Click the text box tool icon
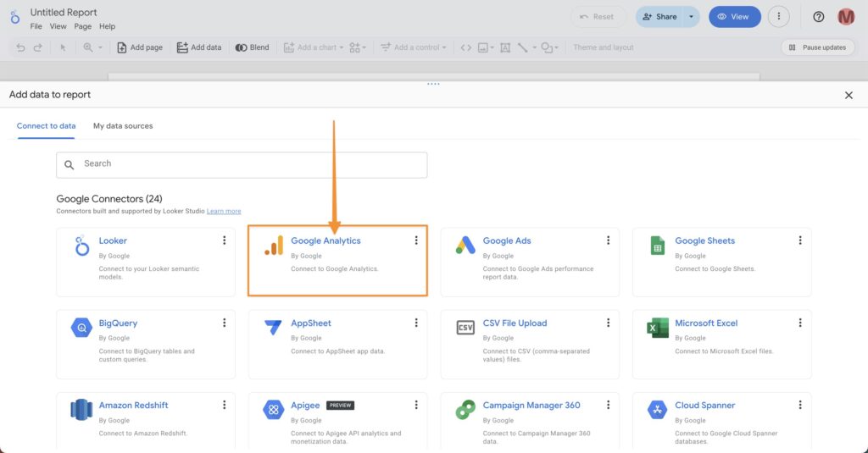The height and width of the screenshot is (453, 868). point(505,47)
